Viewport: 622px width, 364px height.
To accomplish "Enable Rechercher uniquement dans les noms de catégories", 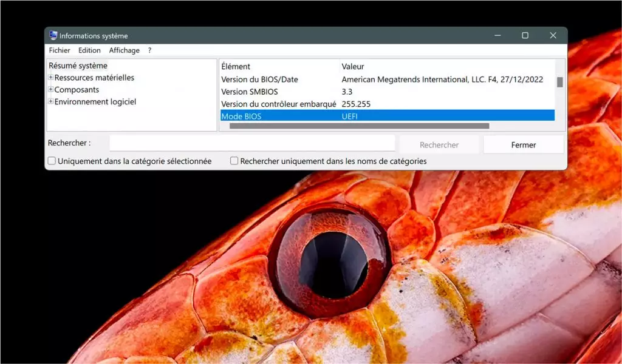I will (x=234, y=161).
